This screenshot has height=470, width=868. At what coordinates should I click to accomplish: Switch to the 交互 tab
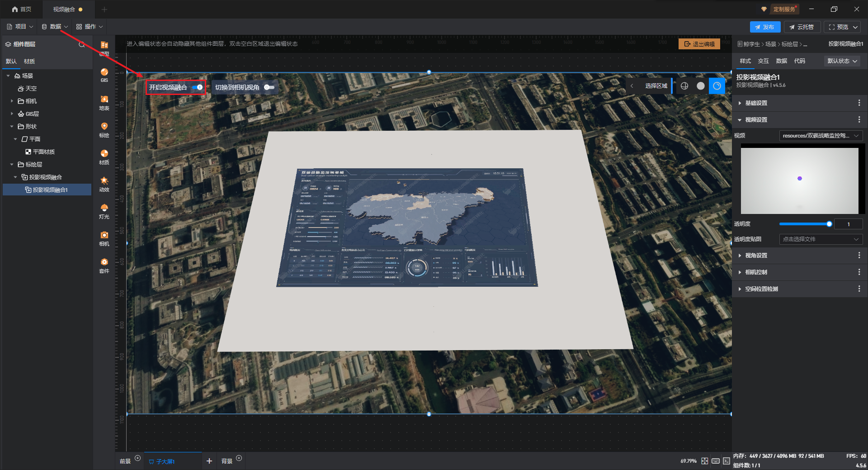coord(763,61)
